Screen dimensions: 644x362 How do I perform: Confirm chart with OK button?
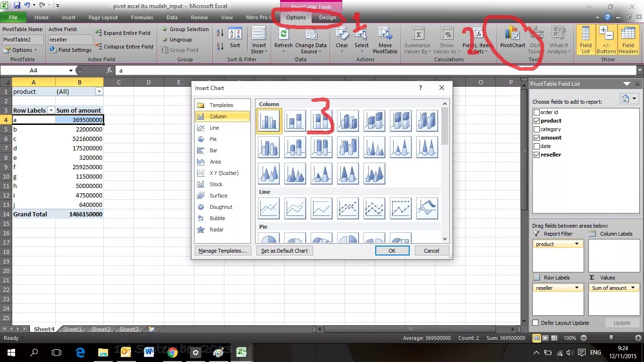click(x=392, y=251)
